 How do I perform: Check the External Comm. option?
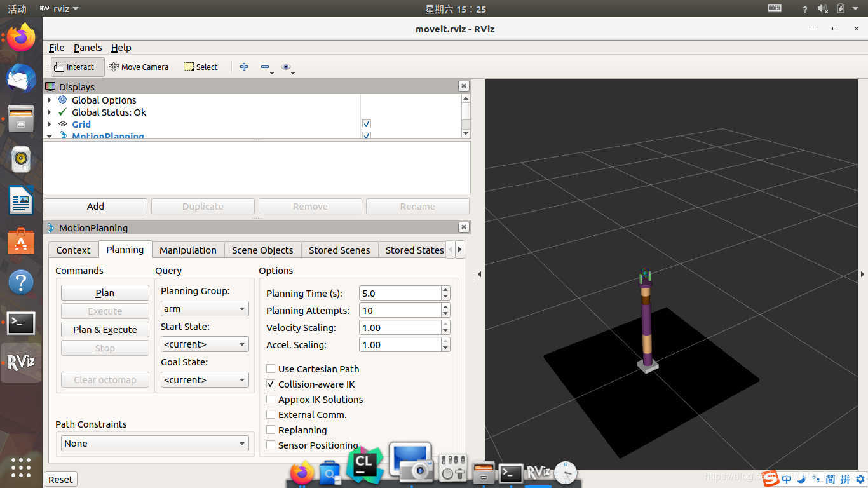[271, 414]
